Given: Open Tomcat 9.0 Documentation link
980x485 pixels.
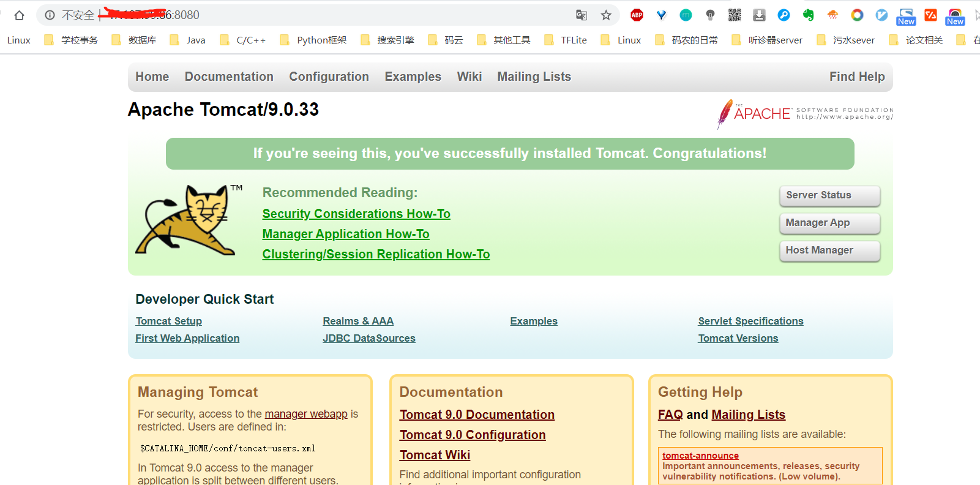Looking at the screenshot, I should coord(477,415).
